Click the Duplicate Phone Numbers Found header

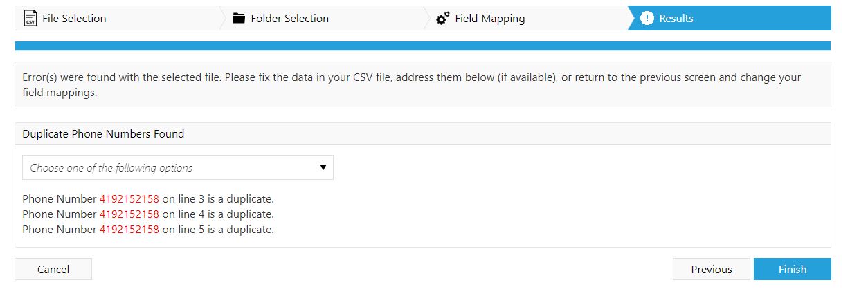(103, 134)
